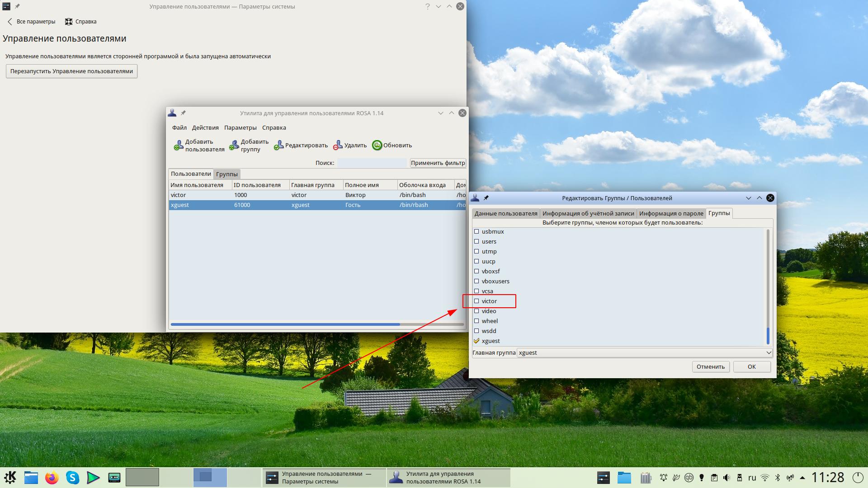Open the Действия menu
Viewport: 868px width, 488px height.
click(205, 127)
